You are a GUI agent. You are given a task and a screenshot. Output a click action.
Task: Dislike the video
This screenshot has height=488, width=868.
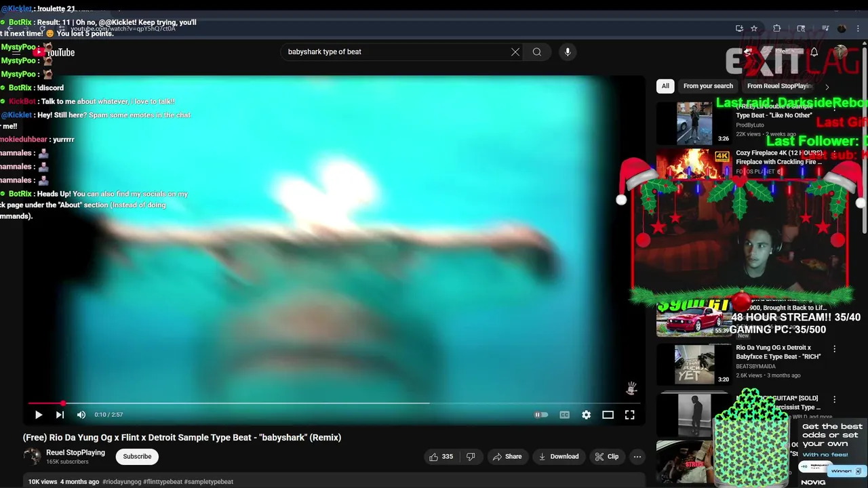471,457
